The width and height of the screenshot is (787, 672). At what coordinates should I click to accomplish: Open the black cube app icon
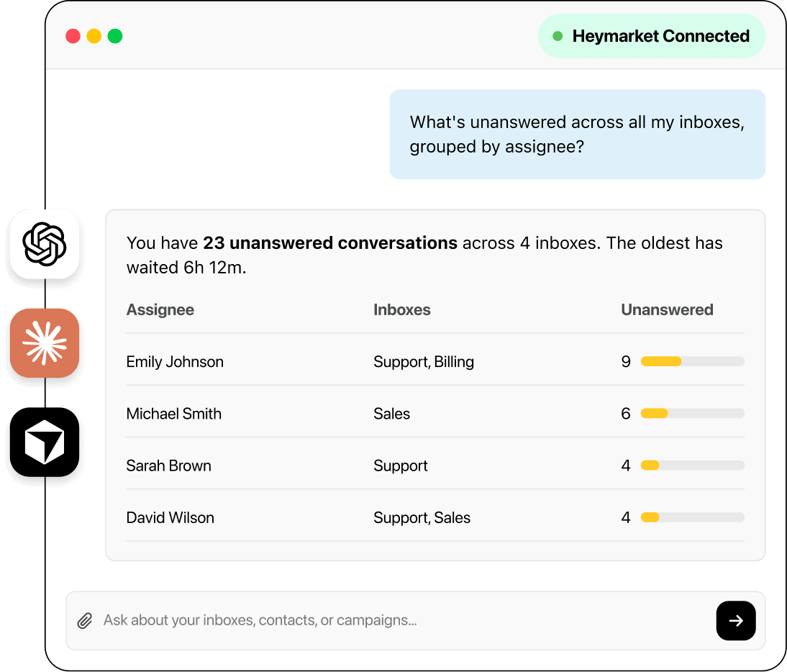click(45, 442)
